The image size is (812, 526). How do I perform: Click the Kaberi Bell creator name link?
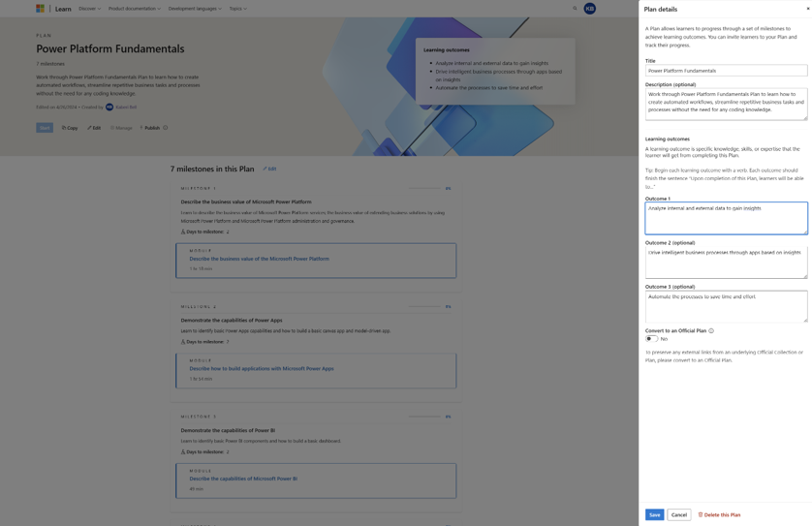[126, 108]
